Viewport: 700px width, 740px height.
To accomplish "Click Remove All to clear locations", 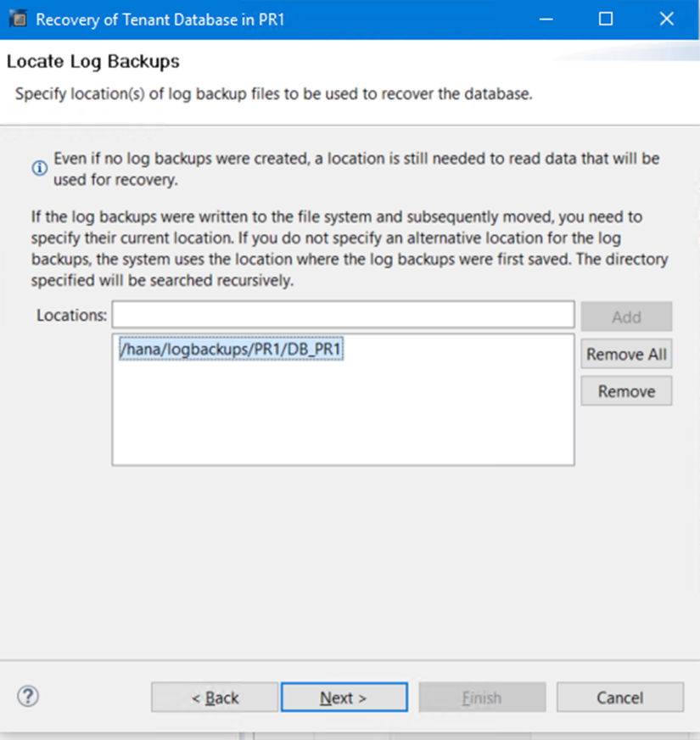I will pyautogui.click(x=626, y=354).
